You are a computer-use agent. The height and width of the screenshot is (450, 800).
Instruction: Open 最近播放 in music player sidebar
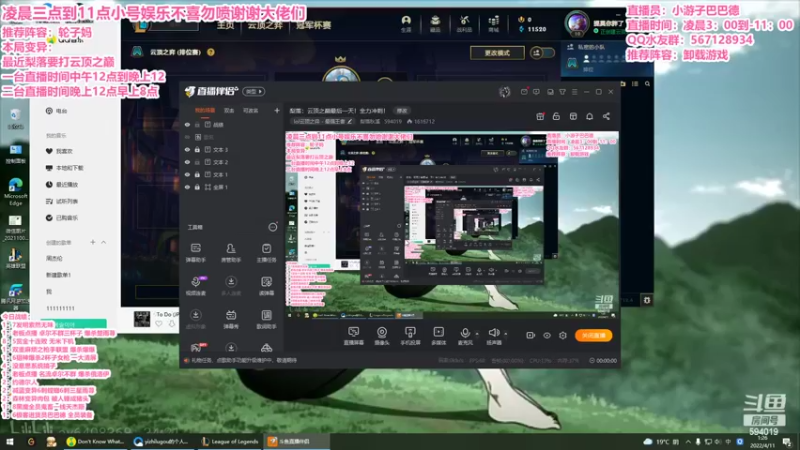click(x=62, y=184)
